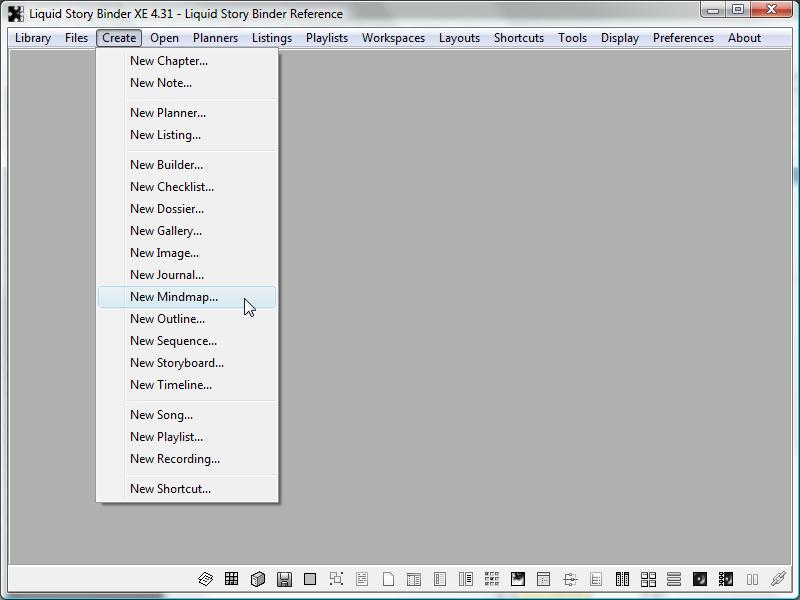
Task: Click the picture image icon in bottom toolbar
Action: click(518, 579)
